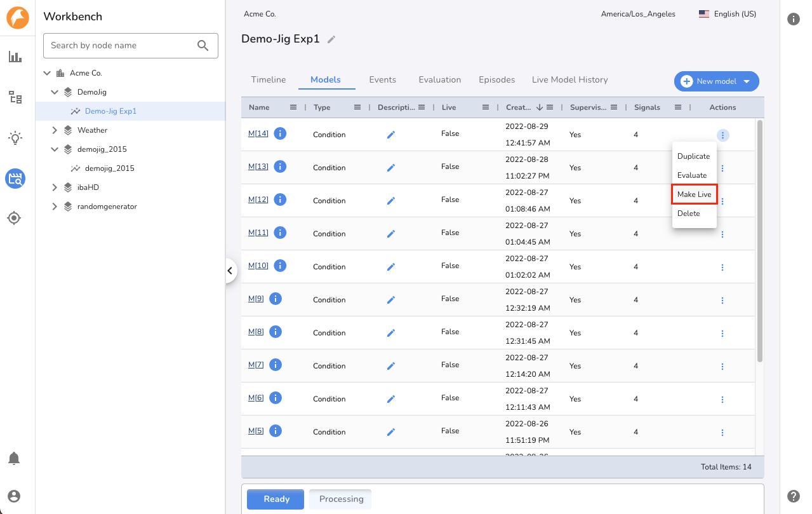Screen dimensions: 812x514
Task: Open model link M[7]
Action: [256, 365]
